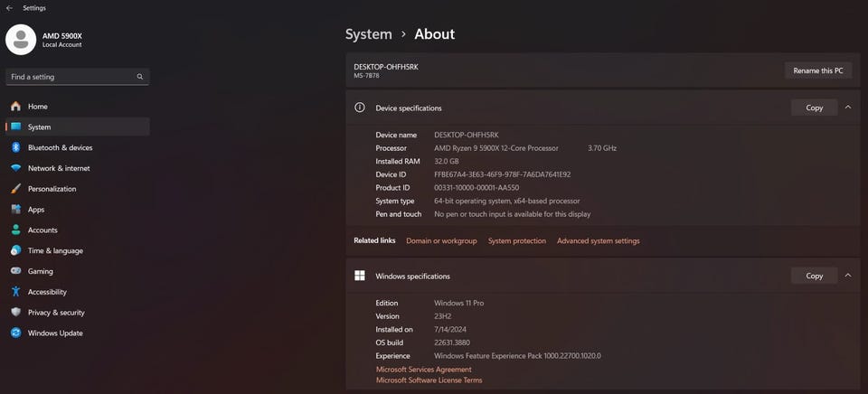This screenshot has width=868, height=394.
Task: Click the Find a setting search box
Action: tap(71, 77)
